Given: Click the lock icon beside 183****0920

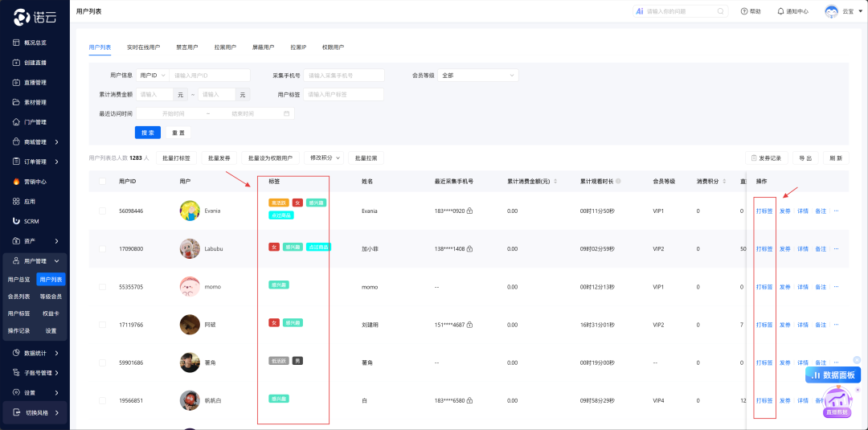Looking at the screenshot, I should coord(469,211).
